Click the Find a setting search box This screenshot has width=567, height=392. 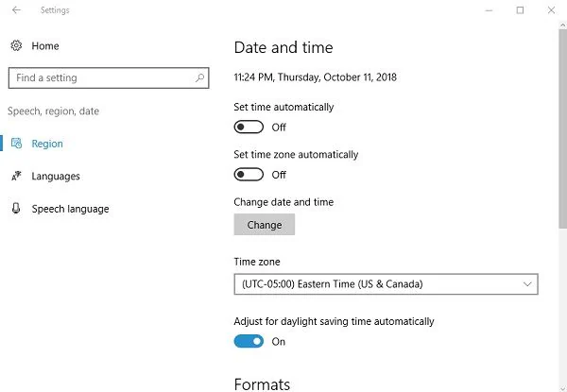click(99, 78)
